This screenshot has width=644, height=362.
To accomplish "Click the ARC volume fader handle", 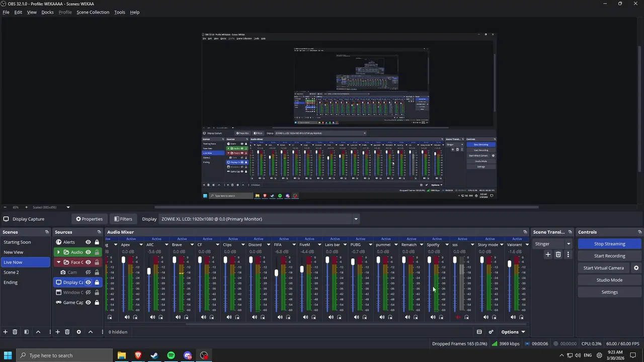I will pos(149,271).
